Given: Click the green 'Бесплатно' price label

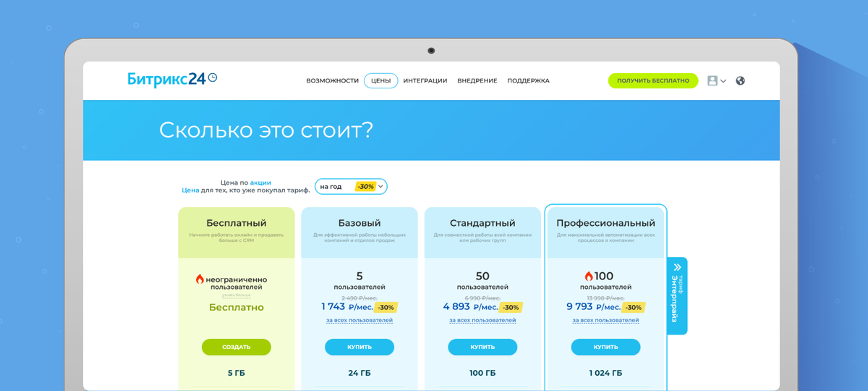Looking at the screenshot, I should 237,307.
